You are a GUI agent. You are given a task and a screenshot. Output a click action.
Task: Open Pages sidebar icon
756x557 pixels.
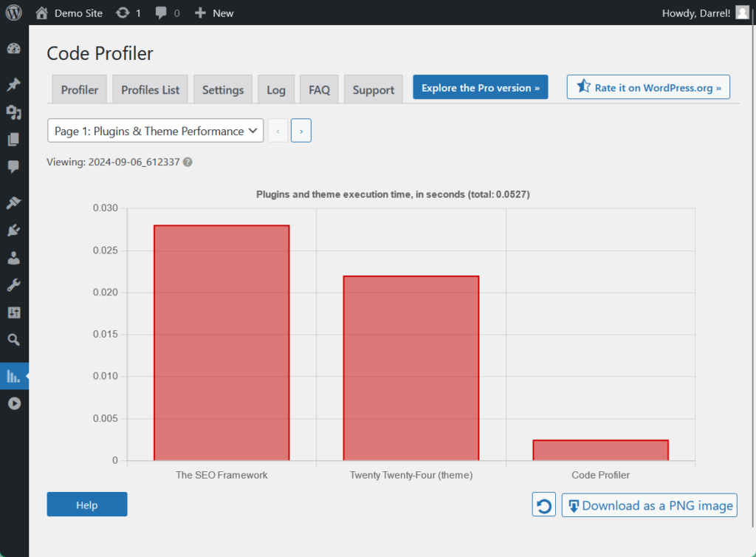[14, 140]
